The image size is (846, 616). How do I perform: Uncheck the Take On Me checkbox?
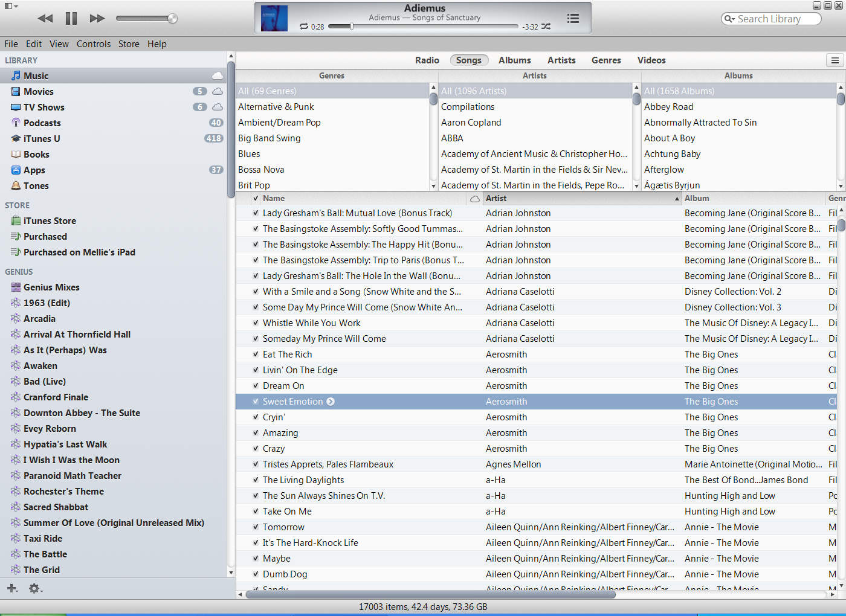point(256,511)
